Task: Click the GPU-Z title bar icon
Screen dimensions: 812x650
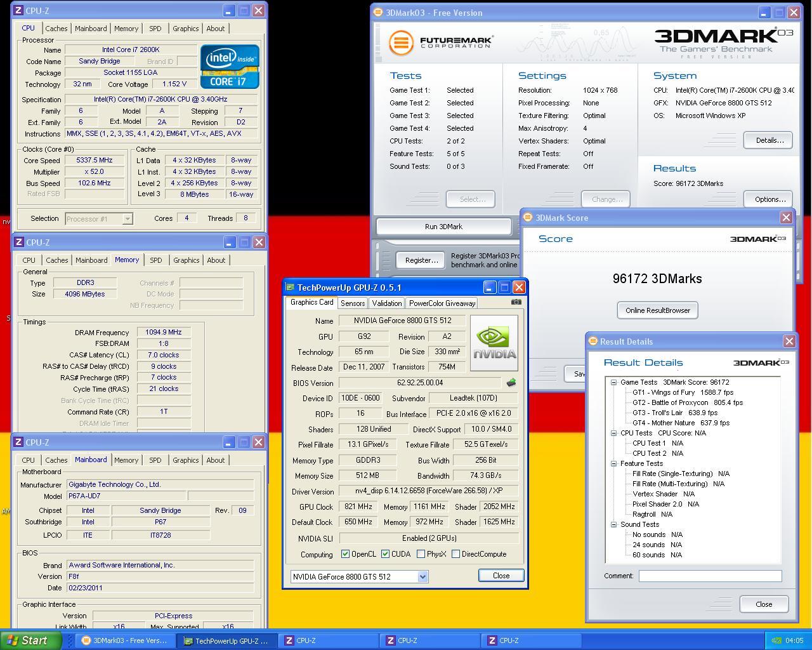Action: click(290, 288)
